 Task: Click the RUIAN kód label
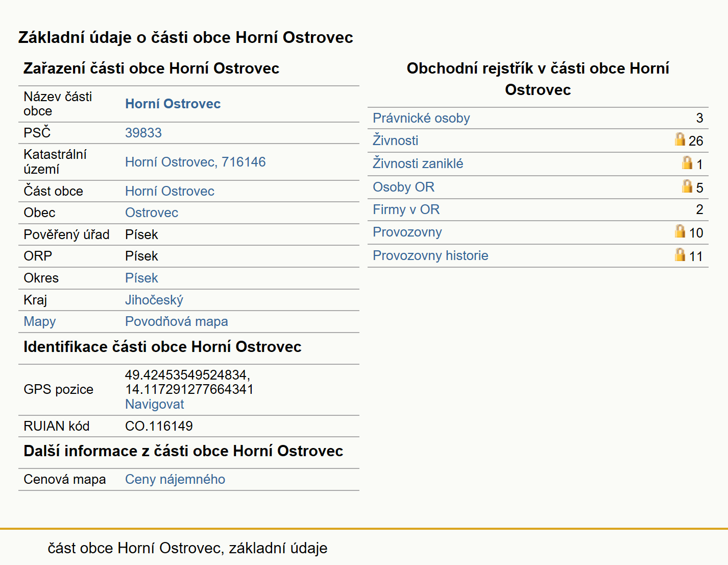[57, 426]
